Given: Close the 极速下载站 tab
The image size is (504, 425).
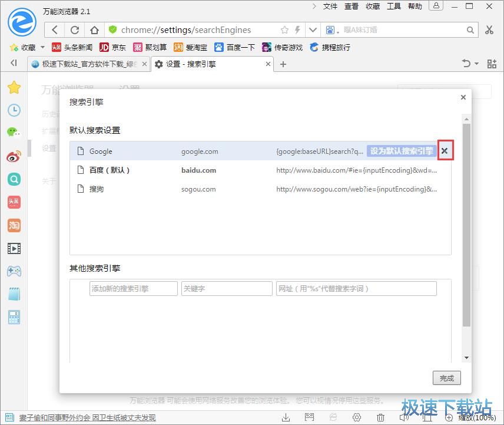Looking at the screenshot, I should click(145, 64).
